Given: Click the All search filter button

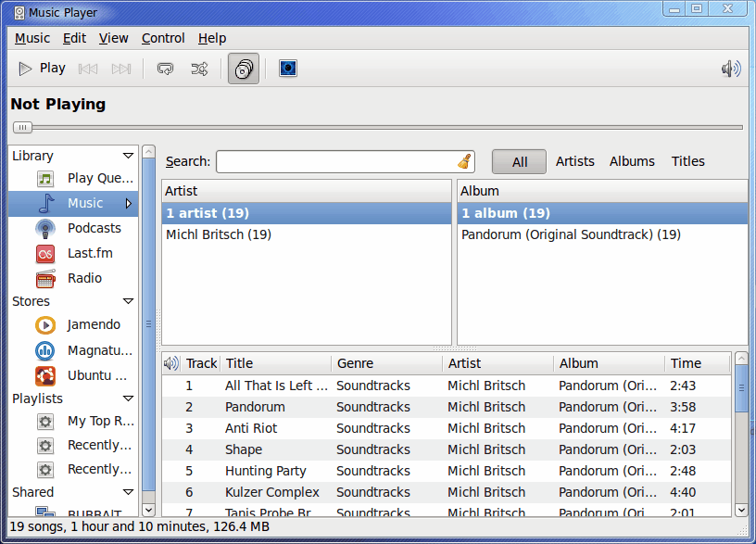Looking at the screenshot, I should tap(519, 162).
